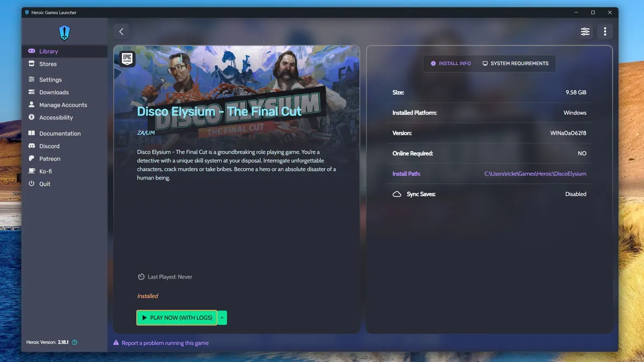This screenshot has height=362, width=644.
Task: Open the Stores section
Action: 64,64
